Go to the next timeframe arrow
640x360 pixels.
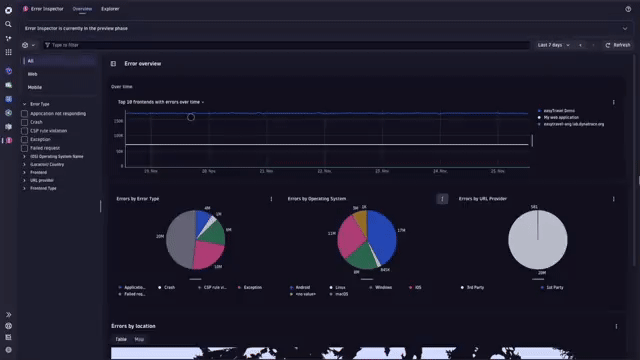coord(593,45)
